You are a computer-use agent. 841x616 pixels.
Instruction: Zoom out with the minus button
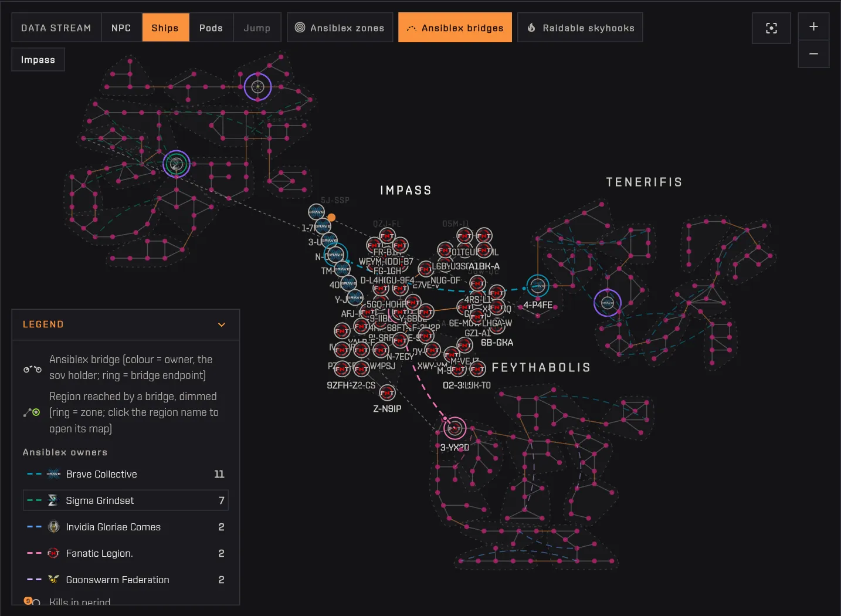[813, 53]
